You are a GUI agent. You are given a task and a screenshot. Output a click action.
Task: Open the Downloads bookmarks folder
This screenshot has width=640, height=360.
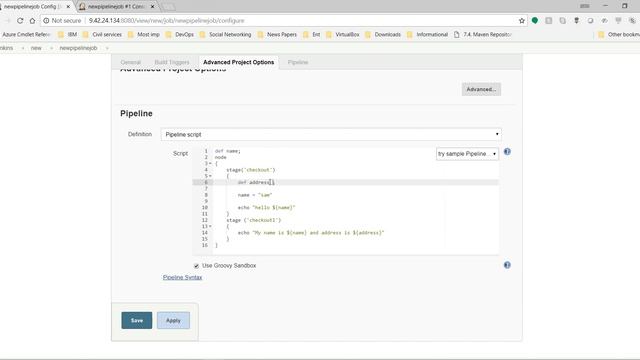point(383,35)
